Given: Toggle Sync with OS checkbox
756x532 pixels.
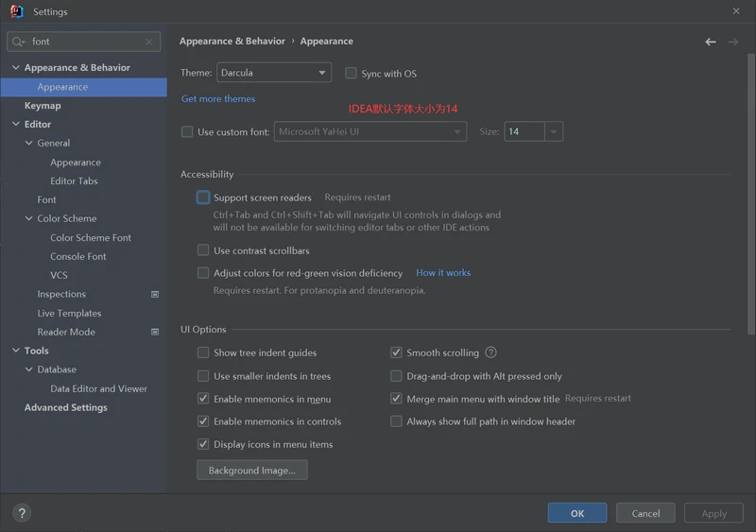Looking at the screenshot, I should [351, 73].
